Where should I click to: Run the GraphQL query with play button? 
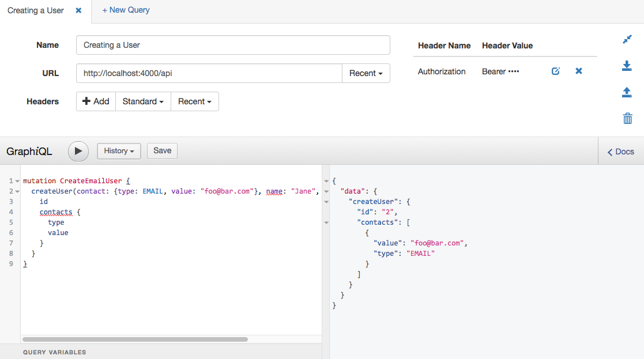coord(78,151)
